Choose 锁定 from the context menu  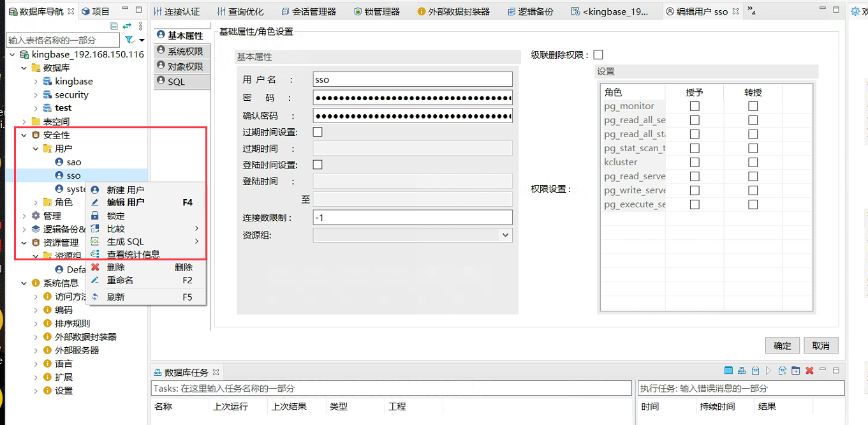116,216
